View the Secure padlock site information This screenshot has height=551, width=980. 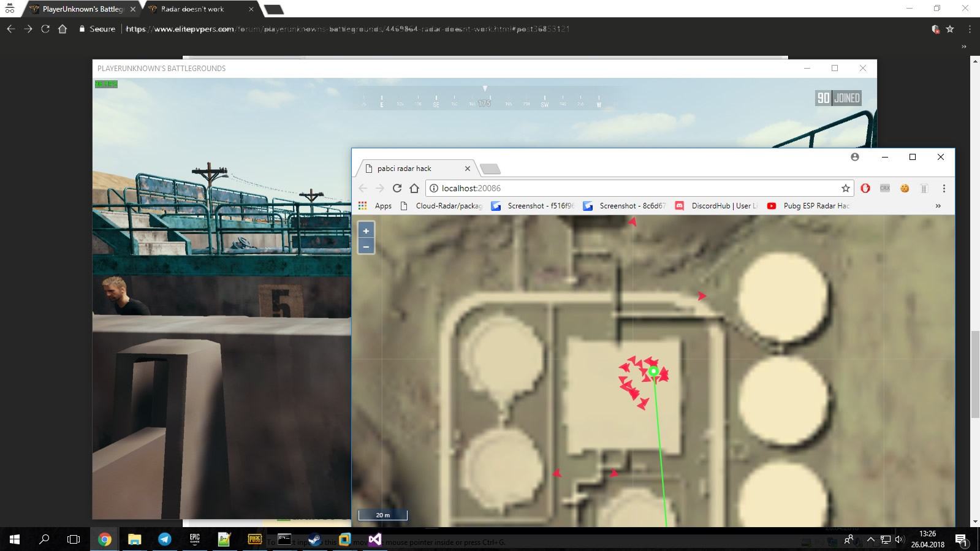tap(97, 29)
